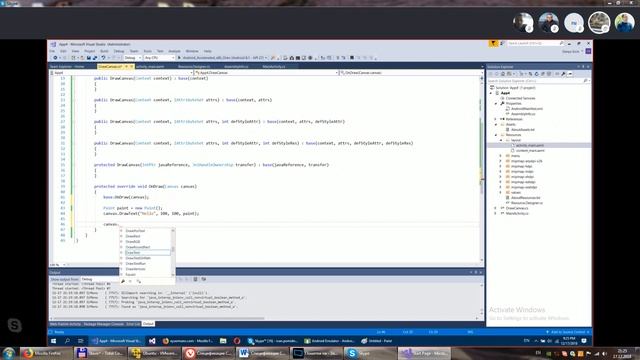Collapse the App4 project node
The height and width of the screenshot is (360, 640).
pos(491,93)
